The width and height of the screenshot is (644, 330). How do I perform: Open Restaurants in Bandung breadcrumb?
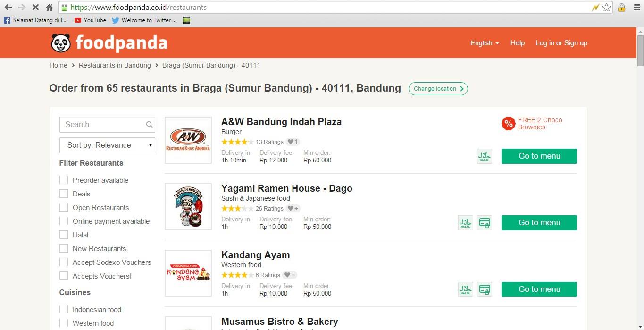point(115,65)
